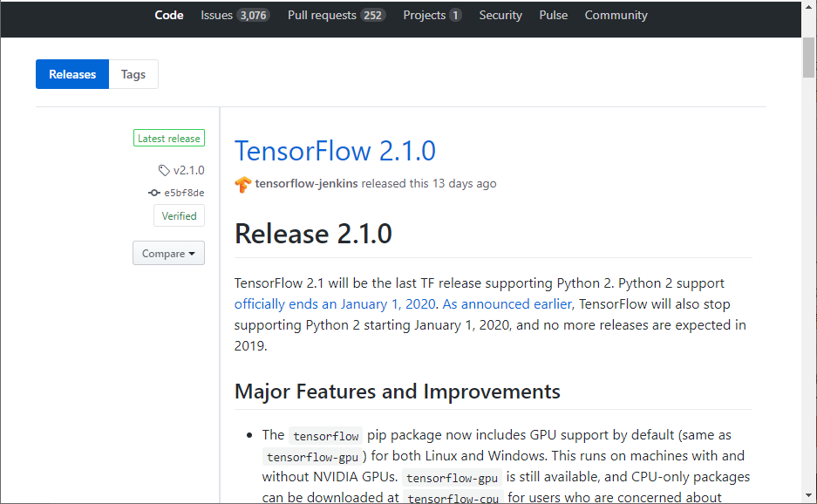Return to the Code tab
The width and height of the screenshot is (817, 504).
pos(168,15)
